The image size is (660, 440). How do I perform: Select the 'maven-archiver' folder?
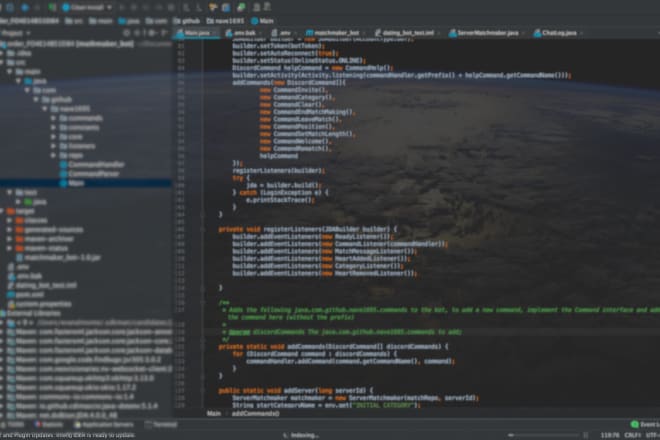point(45,239)
